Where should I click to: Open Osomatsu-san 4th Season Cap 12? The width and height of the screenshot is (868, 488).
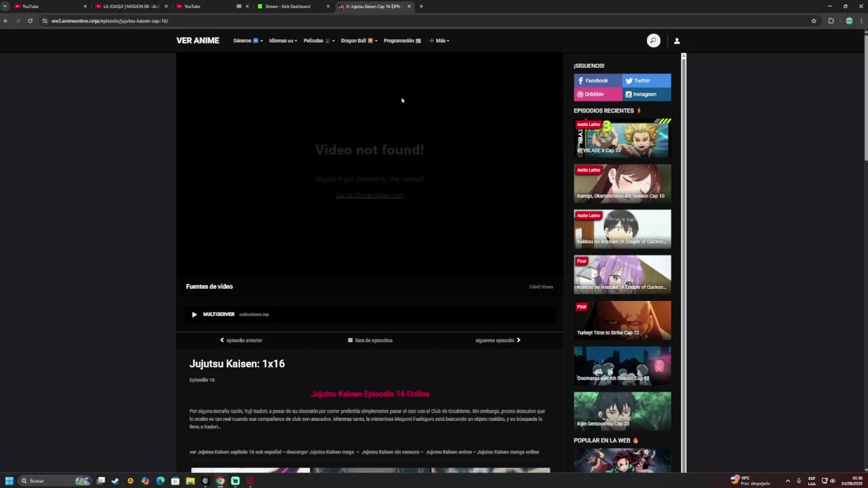623,365
